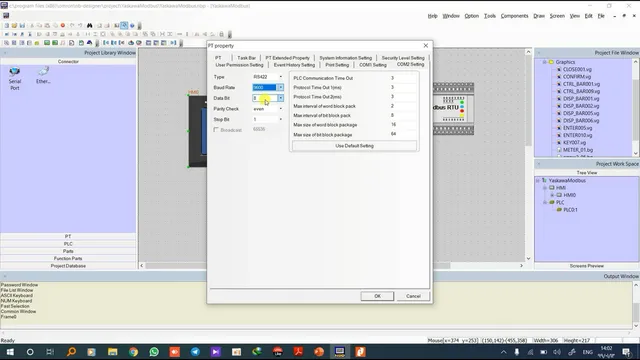
Task: Switch to the PT tab
Action: pos(218,58)
